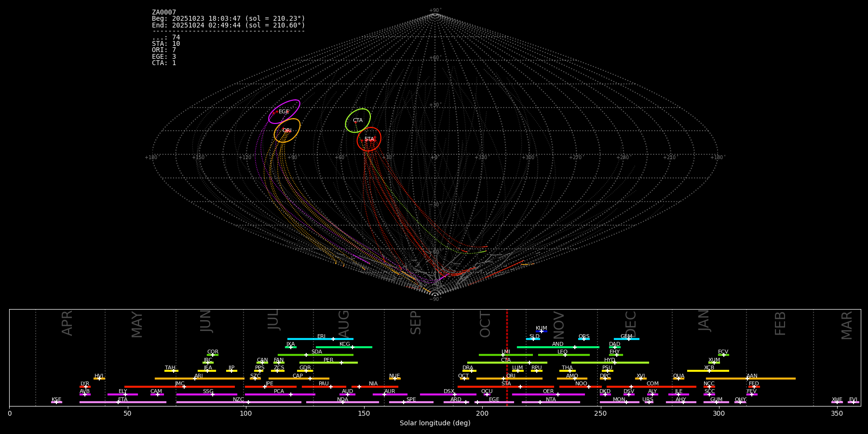Select the orange ORI radiant circle on sky map
This screenshot has height=434, width=868.
287,130
